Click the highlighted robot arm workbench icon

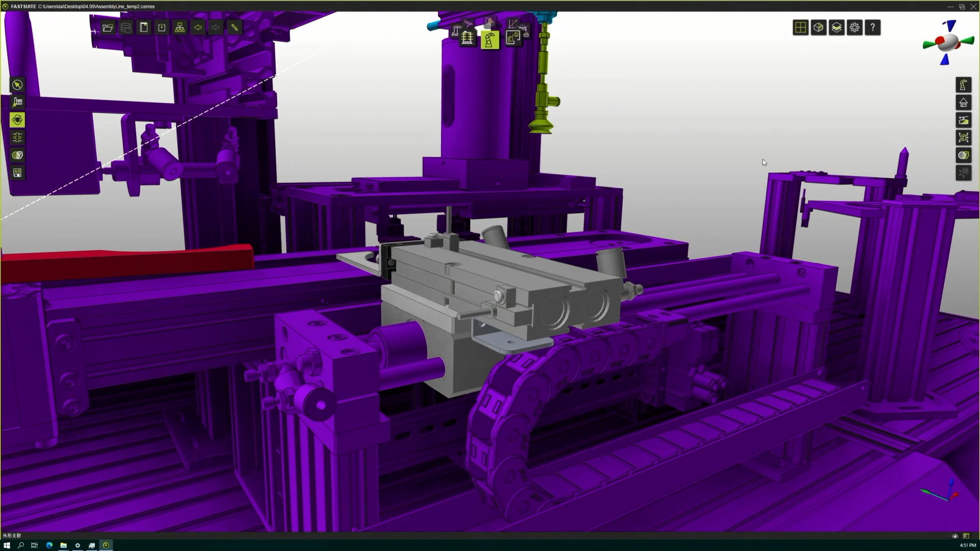coord(489,39)
